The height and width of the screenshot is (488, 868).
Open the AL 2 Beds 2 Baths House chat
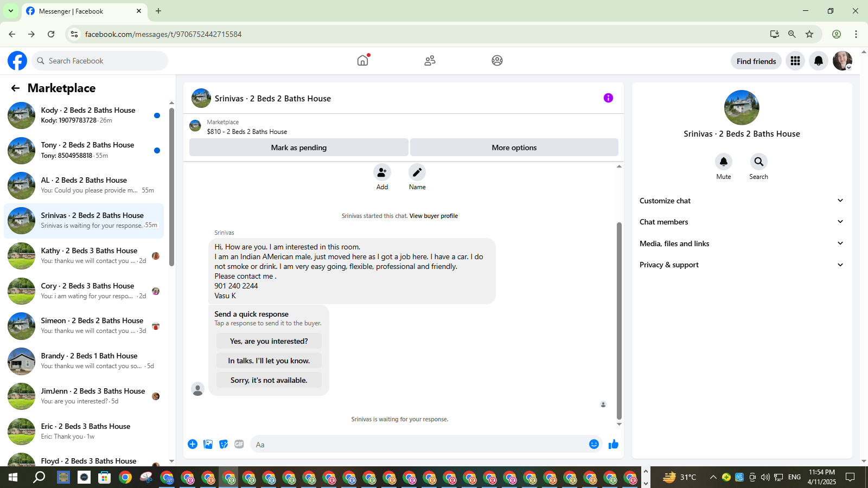pos(84,185)
